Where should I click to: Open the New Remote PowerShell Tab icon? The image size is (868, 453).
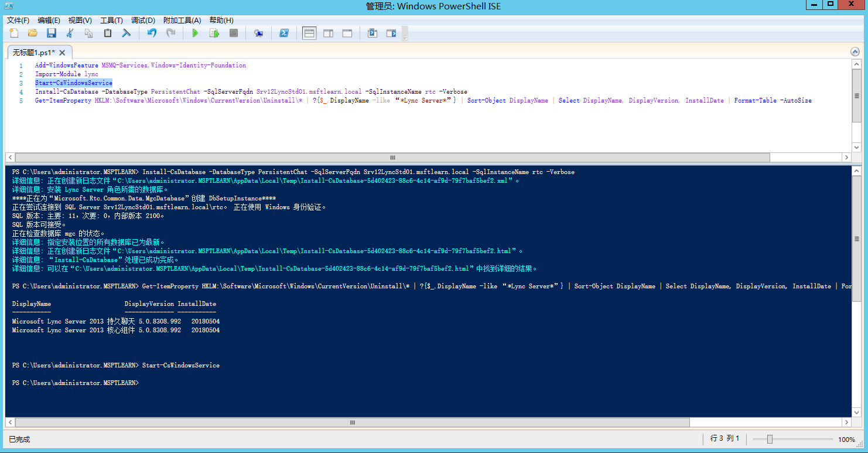[258, 33]
